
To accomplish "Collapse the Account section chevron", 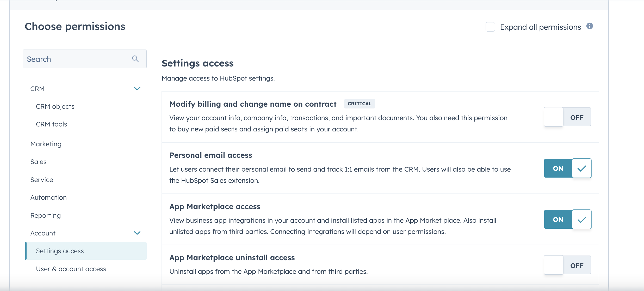I will pos(137,233).
